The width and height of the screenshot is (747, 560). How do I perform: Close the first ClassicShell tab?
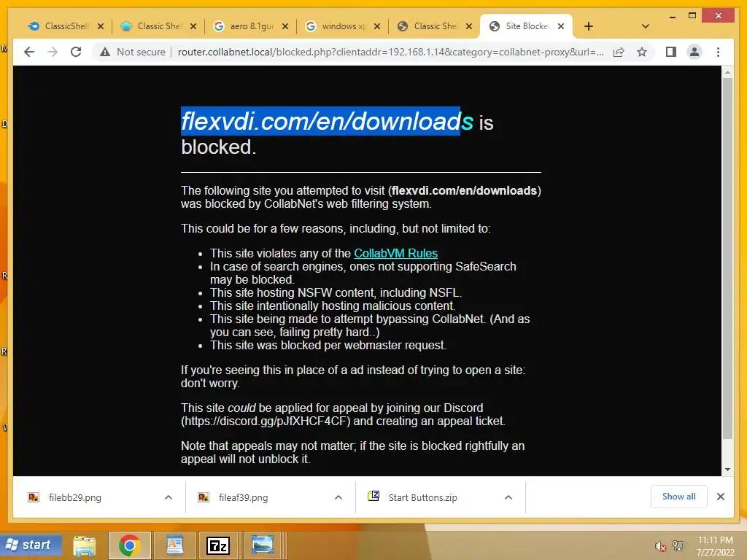[101, 26]
